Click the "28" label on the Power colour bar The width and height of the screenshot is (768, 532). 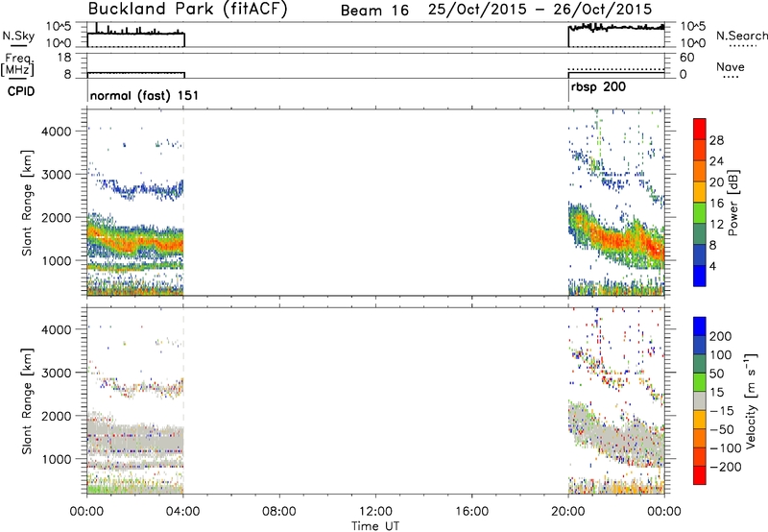click(x=716, y=140)
